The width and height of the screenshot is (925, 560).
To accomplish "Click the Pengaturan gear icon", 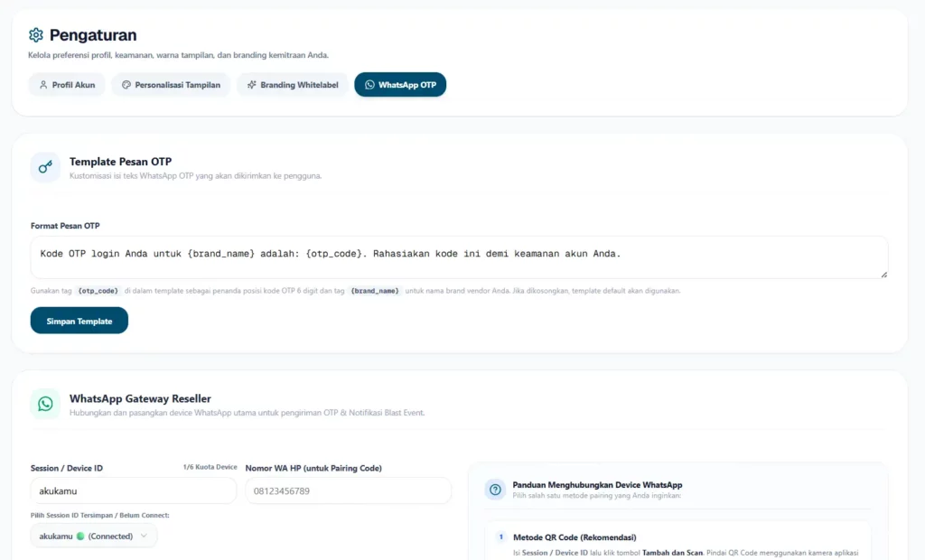I will pyautogui.click(x=36, y=35).
